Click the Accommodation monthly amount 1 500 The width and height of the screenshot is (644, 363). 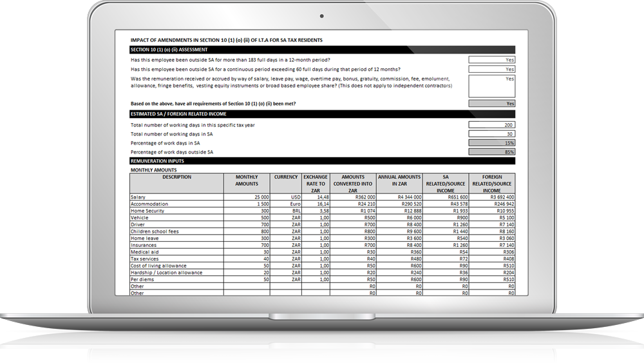point(247,204)
